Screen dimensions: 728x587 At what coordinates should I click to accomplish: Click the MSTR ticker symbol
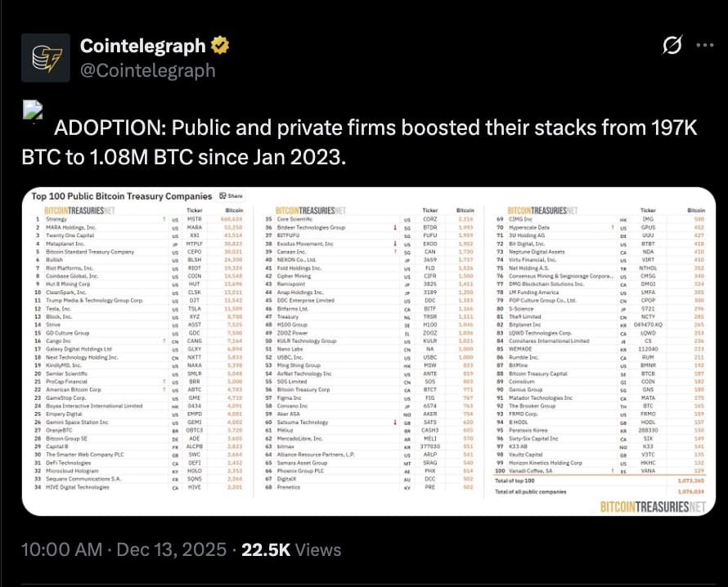click(x=194, y=219)
